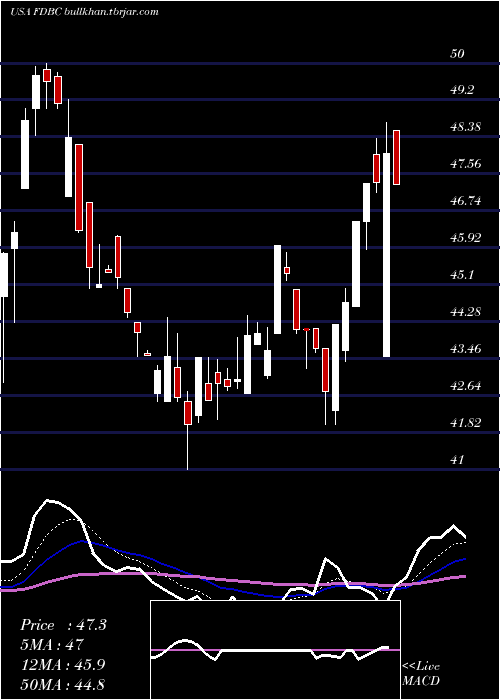This screenshot has height=700, width=500.
Task: Select the 48.38 price axis label
Action: click(x=466, y=127)
